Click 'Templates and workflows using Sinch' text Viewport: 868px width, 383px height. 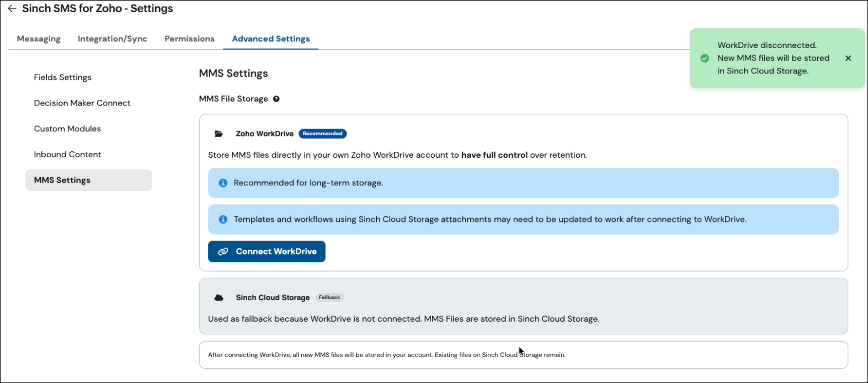coord(490,219)
